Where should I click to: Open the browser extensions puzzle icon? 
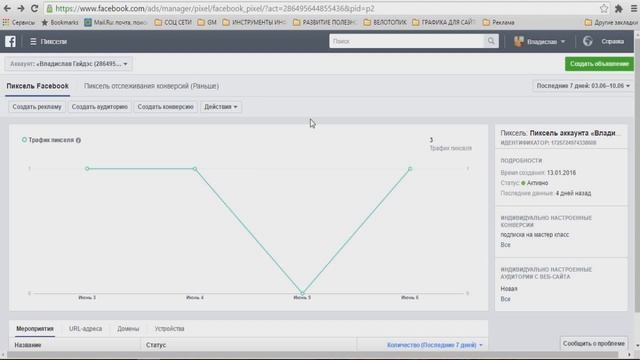[619, 9]
